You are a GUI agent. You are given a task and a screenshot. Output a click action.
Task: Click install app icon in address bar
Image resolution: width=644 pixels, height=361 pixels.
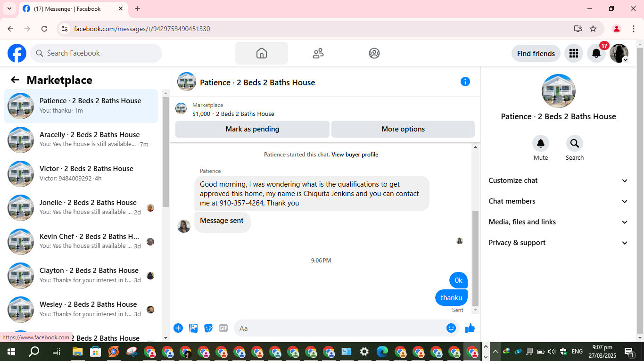578,29
